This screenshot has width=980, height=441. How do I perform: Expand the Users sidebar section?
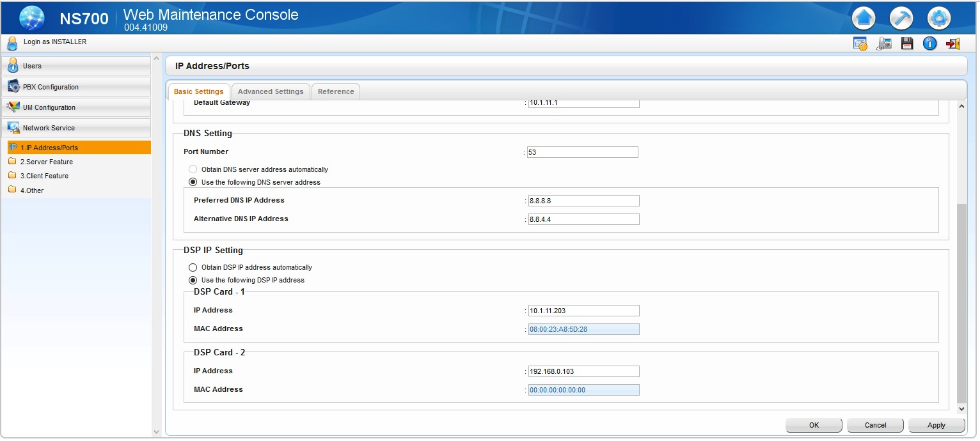pos(76,66)
